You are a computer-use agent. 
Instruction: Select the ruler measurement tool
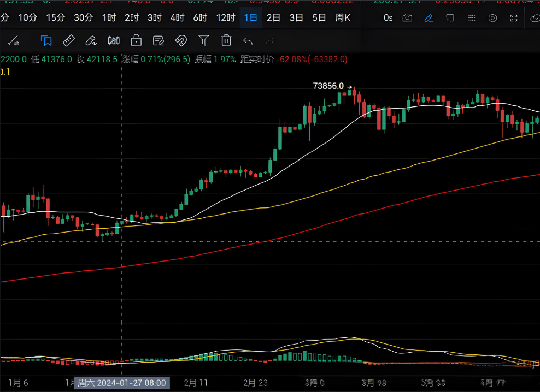[x=69, y=40]
